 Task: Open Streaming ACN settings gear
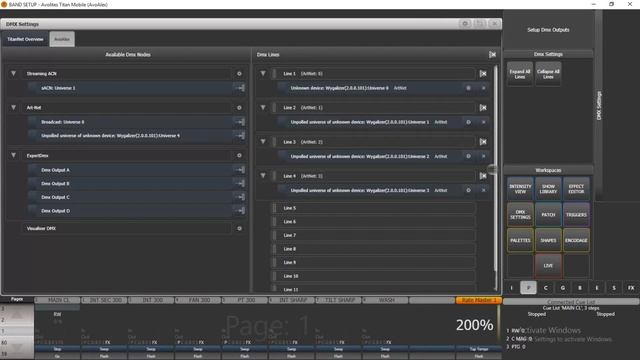point(239,74)
